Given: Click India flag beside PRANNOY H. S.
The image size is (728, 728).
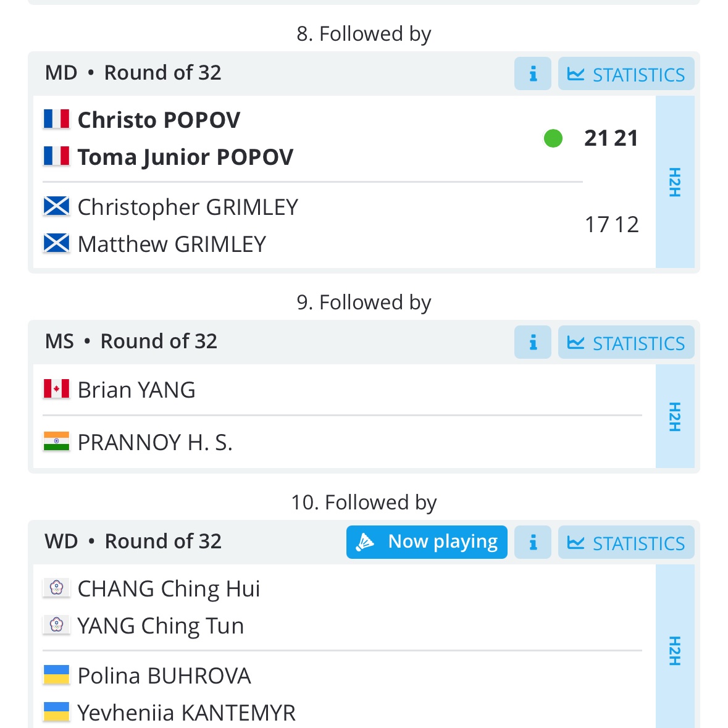Looking at the screenshot, I should 56,441.
